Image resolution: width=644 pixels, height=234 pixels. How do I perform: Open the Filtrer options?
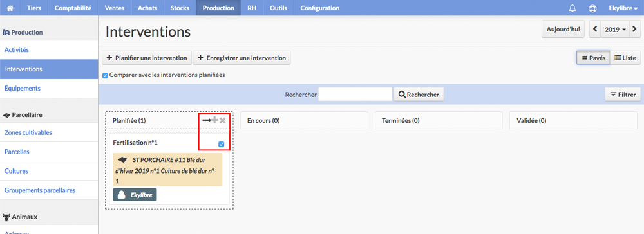pyautogui.click(x=623, y=94)
